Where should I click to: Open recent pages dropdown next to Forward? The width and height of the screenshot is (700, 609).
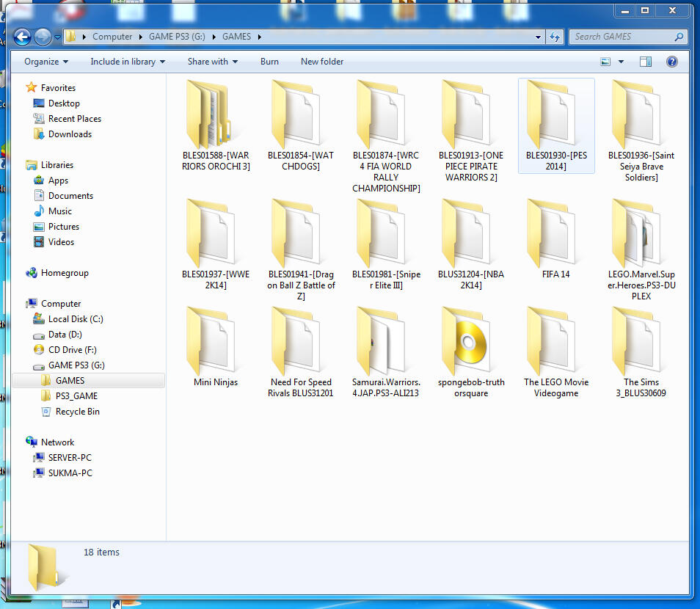57,37
